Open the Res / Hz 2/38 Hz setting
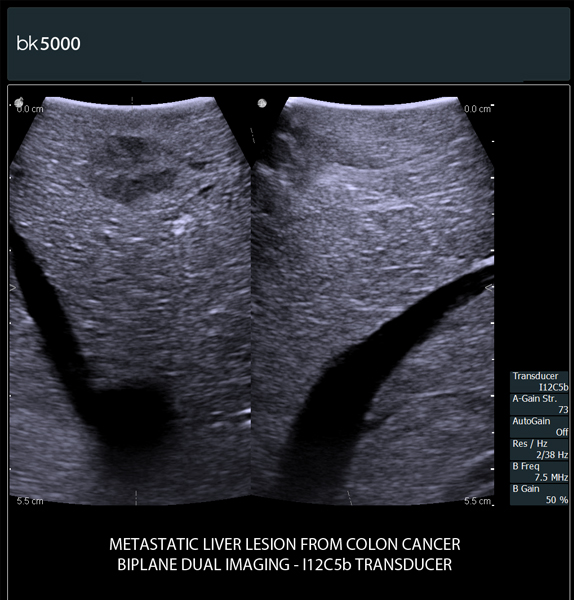Viewport: 574px width, 600px height. [x=540, y=449]
